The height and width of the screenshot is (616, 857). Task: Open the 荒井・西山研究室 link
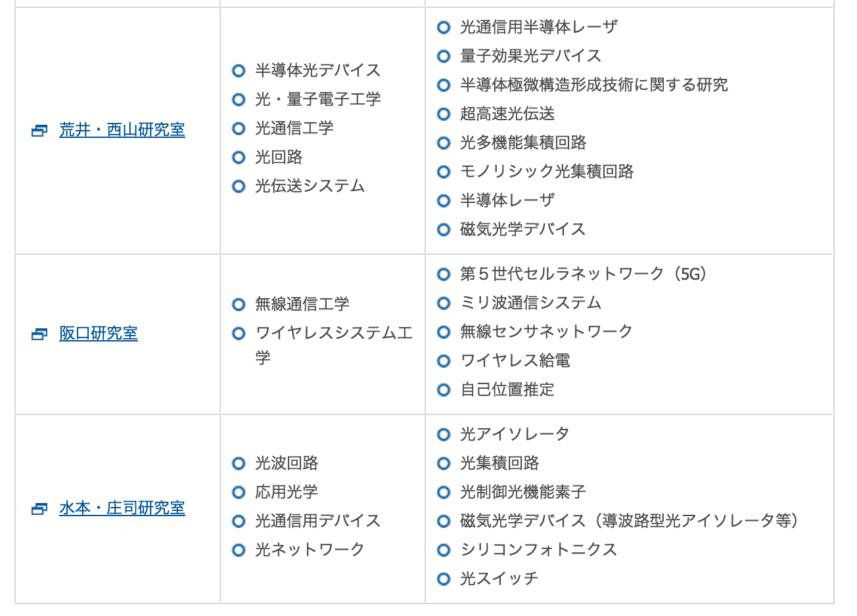[x=122, y=130]
